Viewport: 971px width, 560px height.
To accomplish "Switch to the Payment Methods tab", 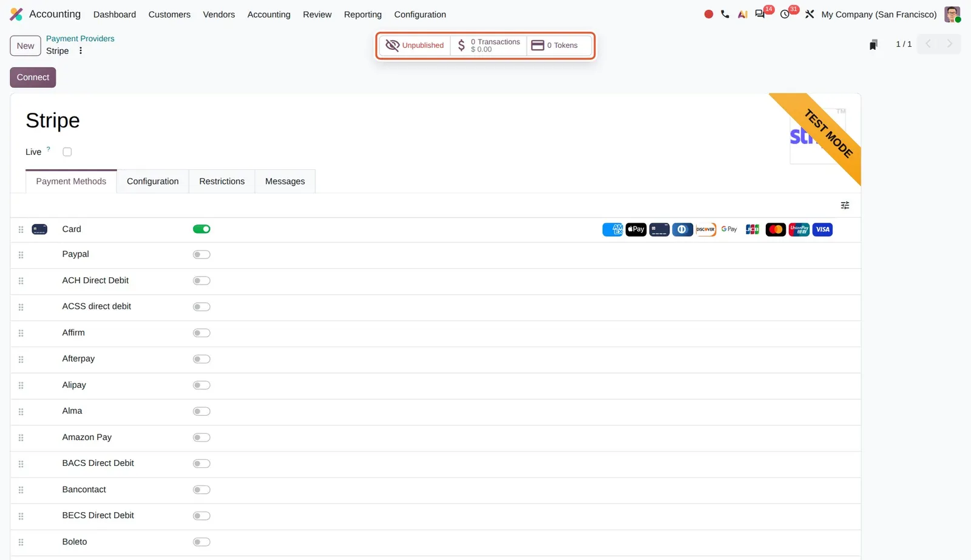I will 71,181.
